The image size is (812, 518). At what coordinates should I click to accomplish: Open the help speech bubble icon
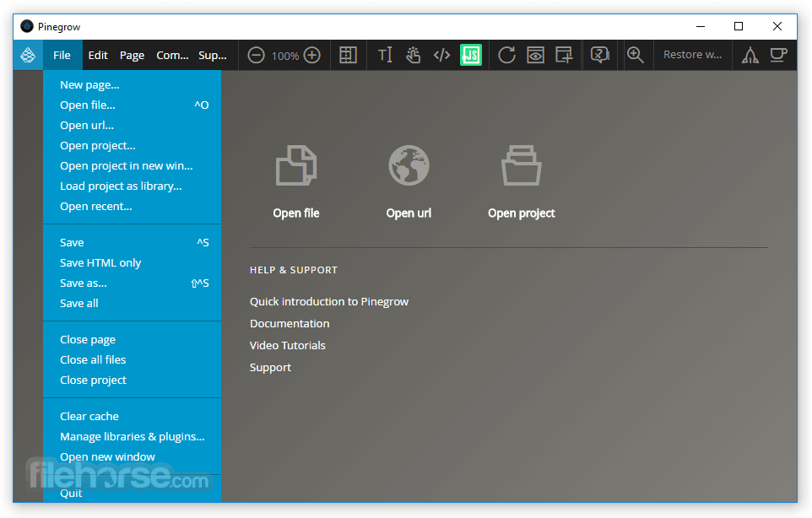[x=599, y=55]
